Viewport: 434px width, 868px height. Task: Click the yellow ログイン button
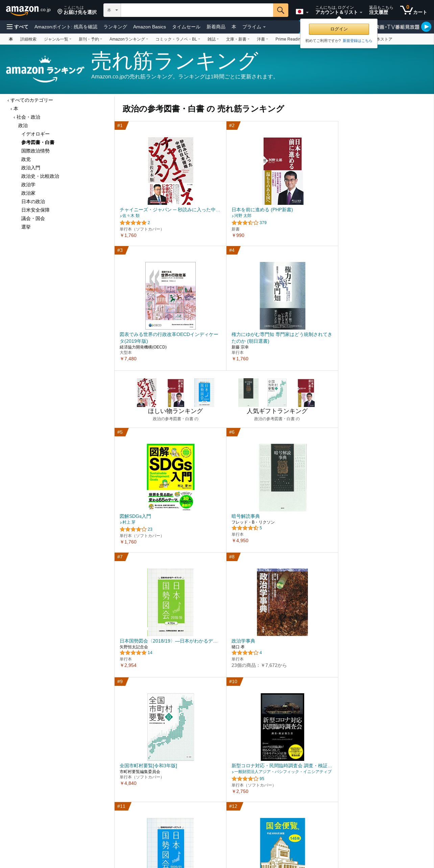click(x=339, y=29)
